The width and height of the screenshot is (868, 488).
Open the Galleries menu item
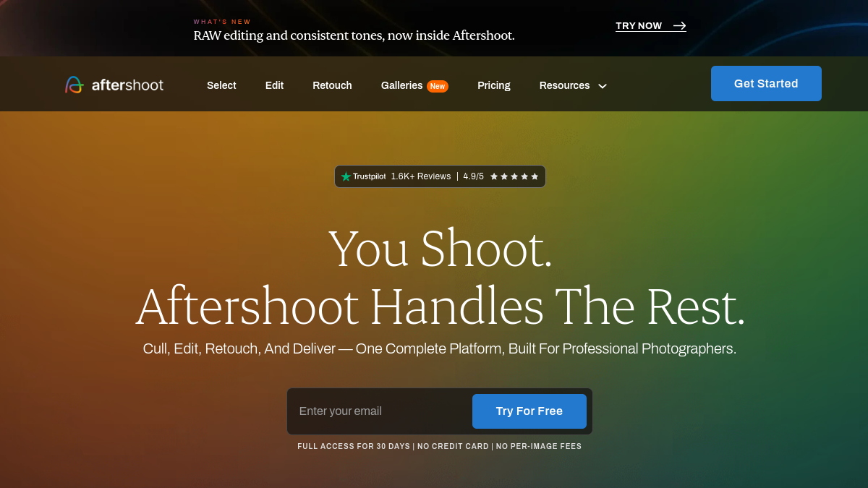pos(401,85)
